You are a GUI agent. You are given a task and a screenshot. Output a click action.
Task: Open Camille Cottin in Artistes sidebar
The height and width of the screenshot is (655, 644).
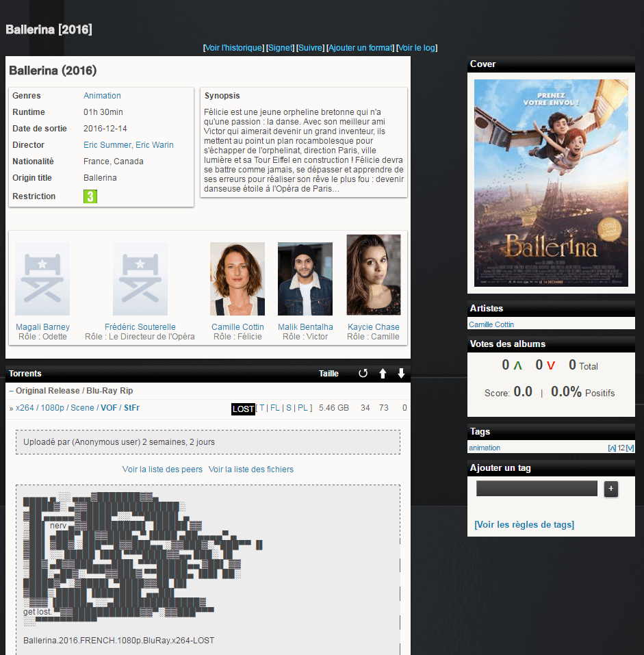[x=491, y=324]
